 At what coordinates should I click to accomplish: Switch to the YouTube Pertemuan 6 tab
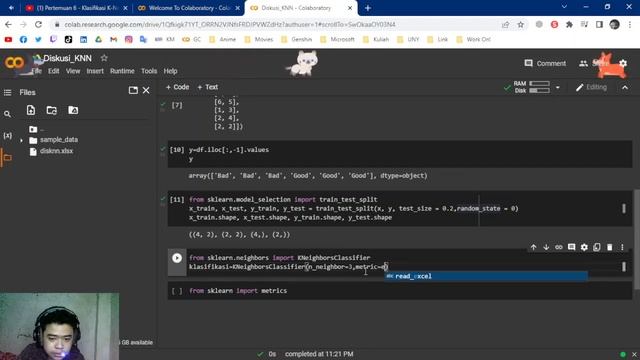[x=76, y=8]
